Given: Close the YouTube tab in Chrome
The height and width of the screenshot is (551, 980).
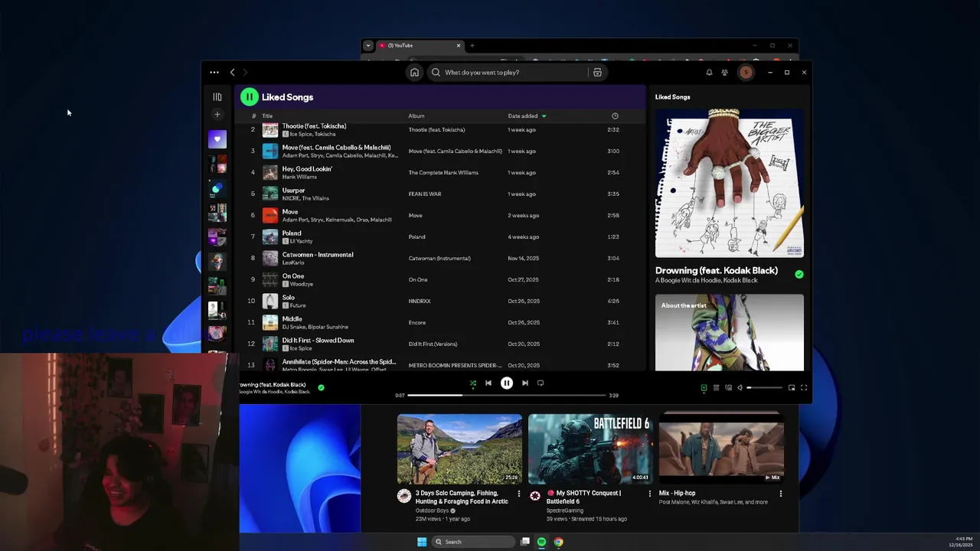Looking at the screenshot, I should (459, 46).
